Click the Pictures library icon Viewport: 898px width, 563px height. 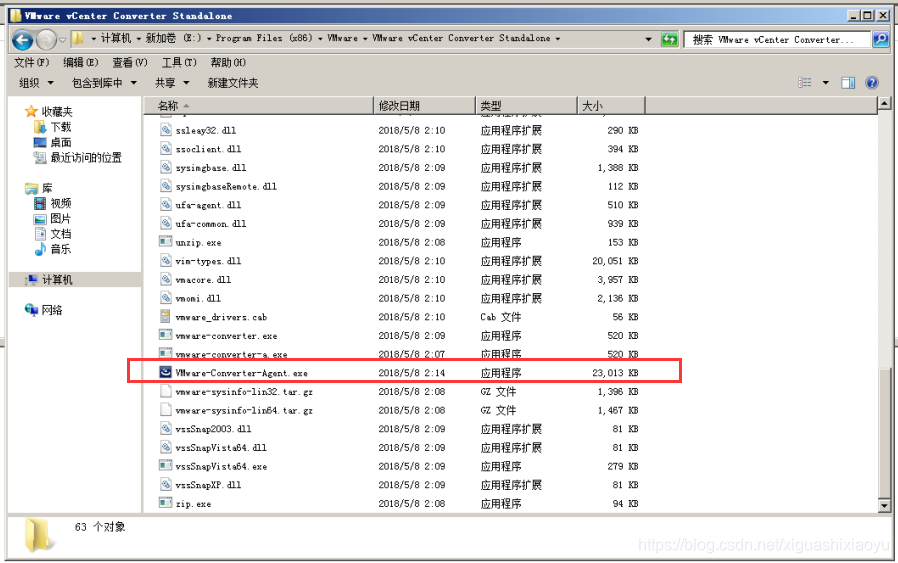(40, 218)
